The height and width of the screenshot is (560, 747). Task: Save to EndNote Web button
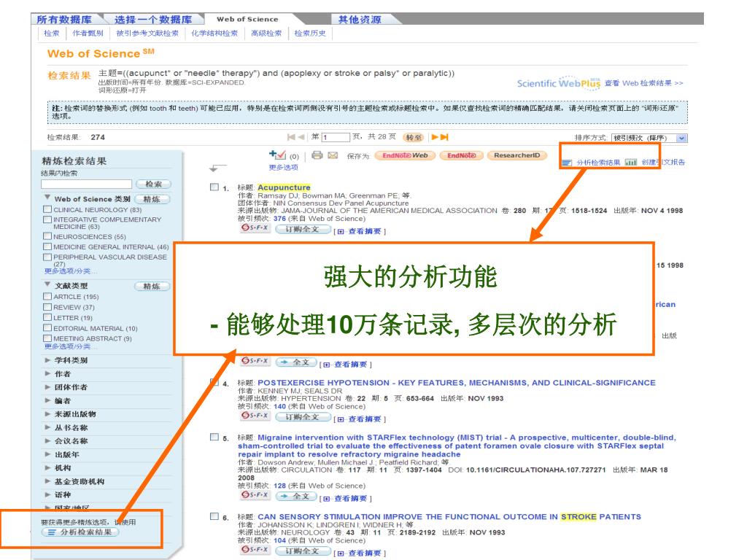[x=405, y=155]
